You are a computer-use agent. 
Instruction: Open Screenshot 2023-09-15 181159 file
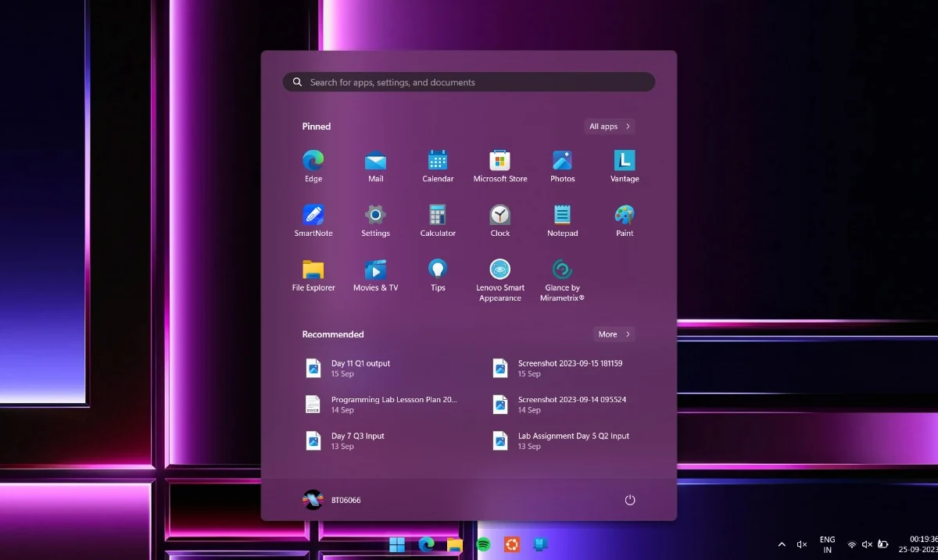point(569,368)
